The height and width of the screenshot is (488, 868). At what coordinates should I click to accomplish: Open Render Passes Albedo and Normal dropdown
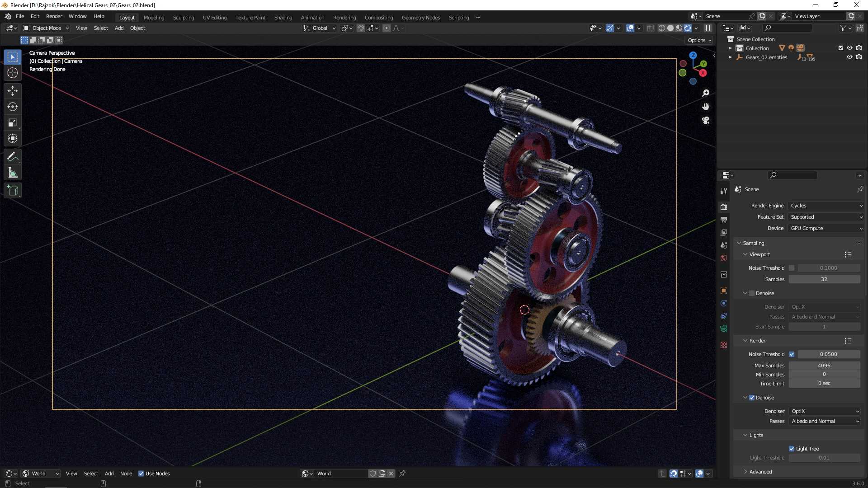[x=825, y=421]
